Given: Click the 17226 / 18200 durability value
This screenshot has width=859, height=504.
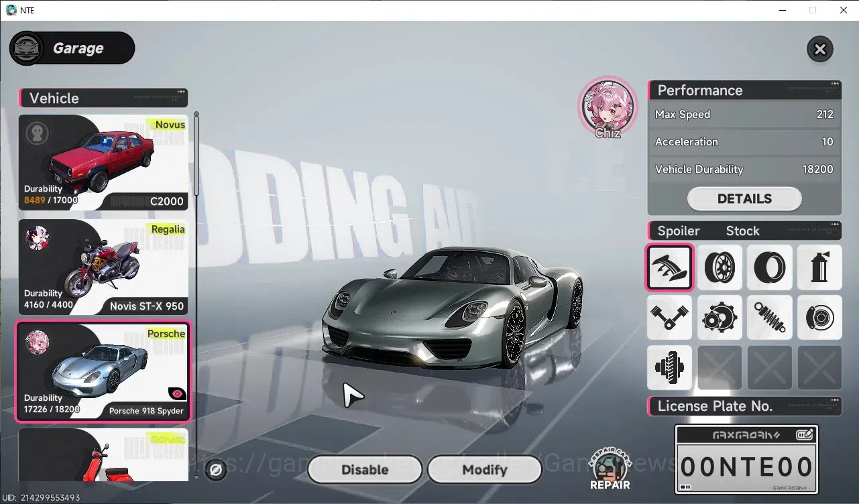Looking at the screenshot, I should tap(52, 409).
